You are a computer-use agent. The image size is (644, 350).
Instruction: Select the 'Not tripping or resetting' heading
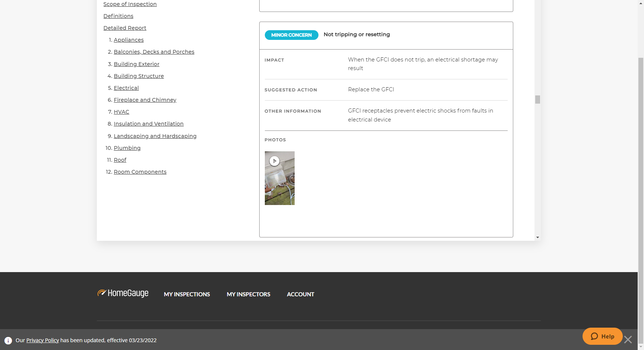(357, 34)
